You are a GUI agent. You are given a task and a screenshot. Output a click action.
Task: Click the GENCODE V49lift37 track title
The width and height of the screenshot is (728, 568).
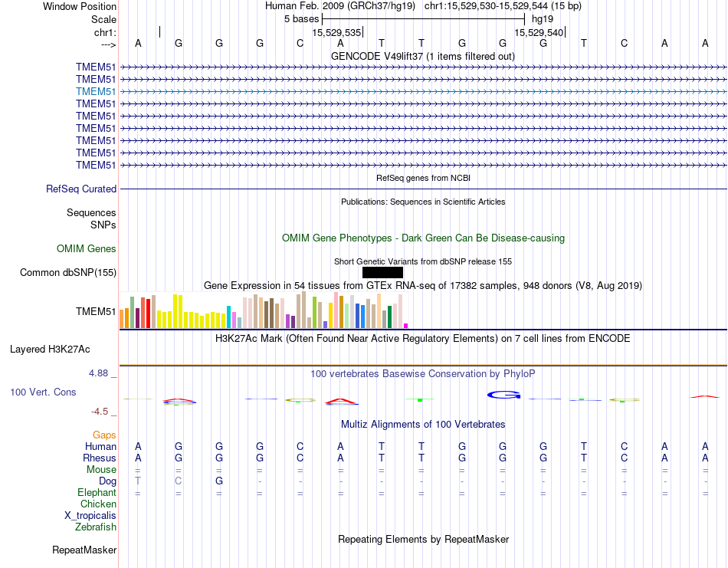click(423, 56)
